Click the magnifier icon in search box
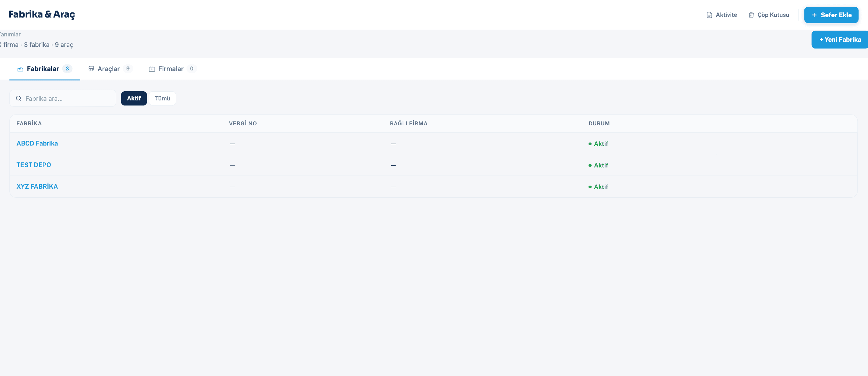 coord(19,98)
